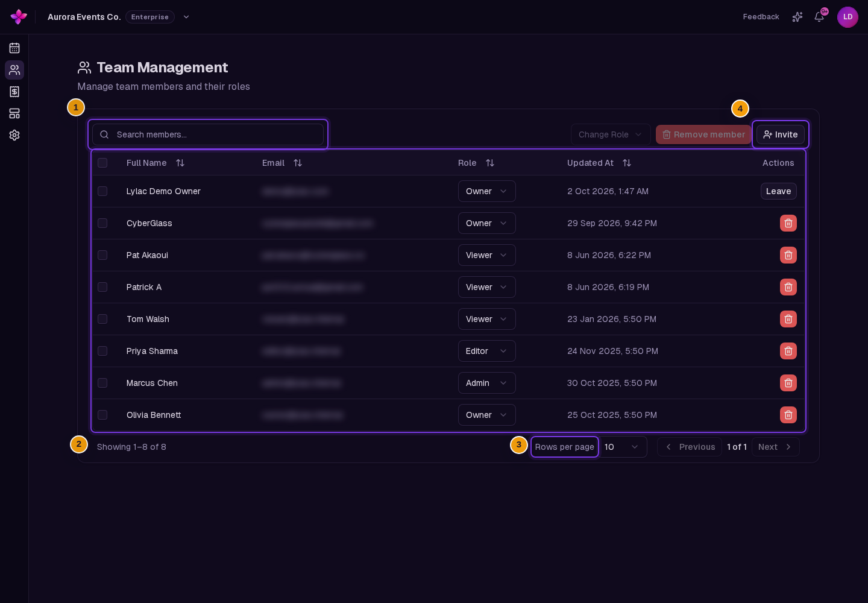Go to the Previous page
Image resolution: width=868 pixels, height=603 pixels.
pos(690,447)
